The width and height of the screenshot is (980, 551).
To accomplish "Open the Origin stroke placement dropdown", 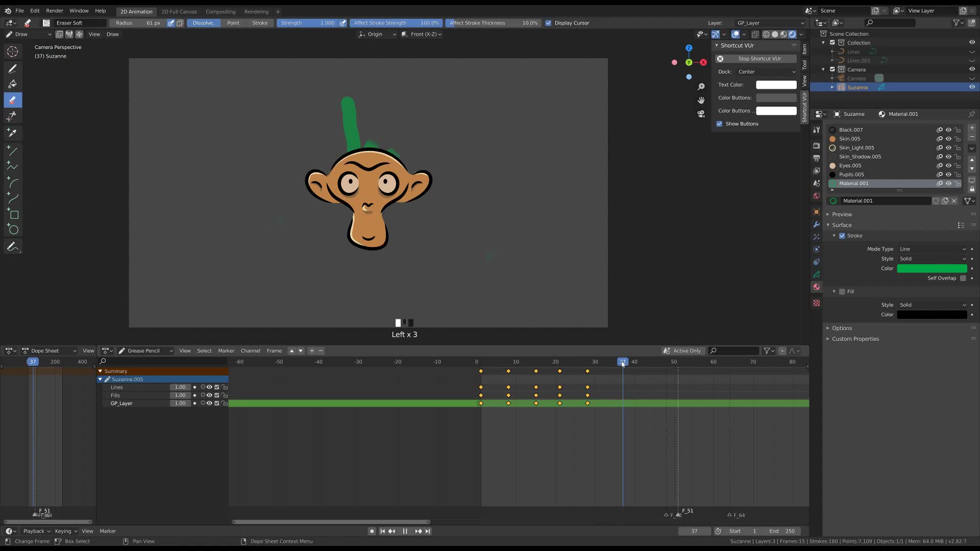I will (377, 34).
